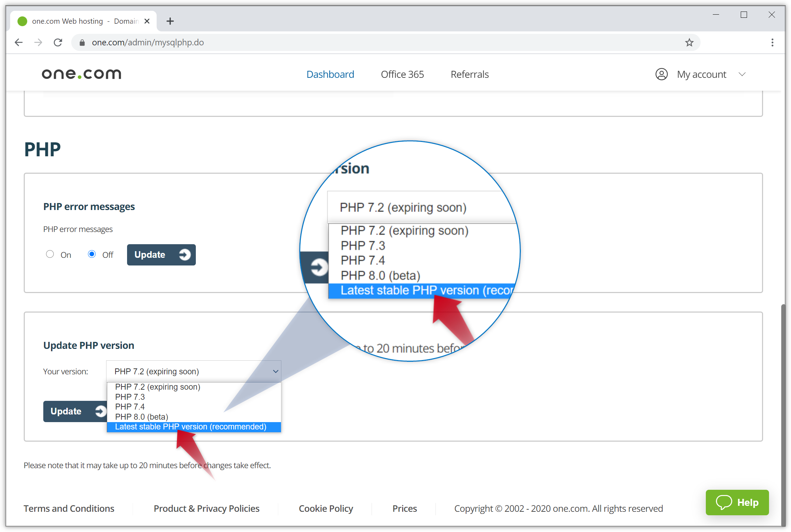Select the one.com Web hosting browser tab

pos(84,21)
